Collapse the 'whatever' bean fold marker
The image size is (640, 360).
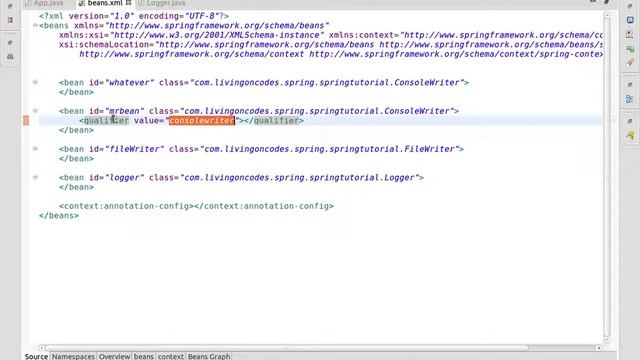[35, 82]
